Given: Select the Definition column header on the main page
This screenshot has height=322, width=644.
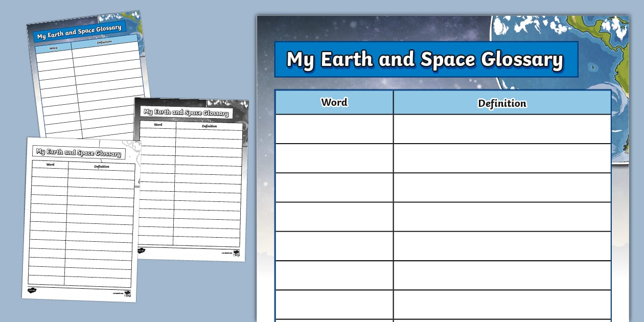Looking at the screenshot, I should click(x=502, y=103).
